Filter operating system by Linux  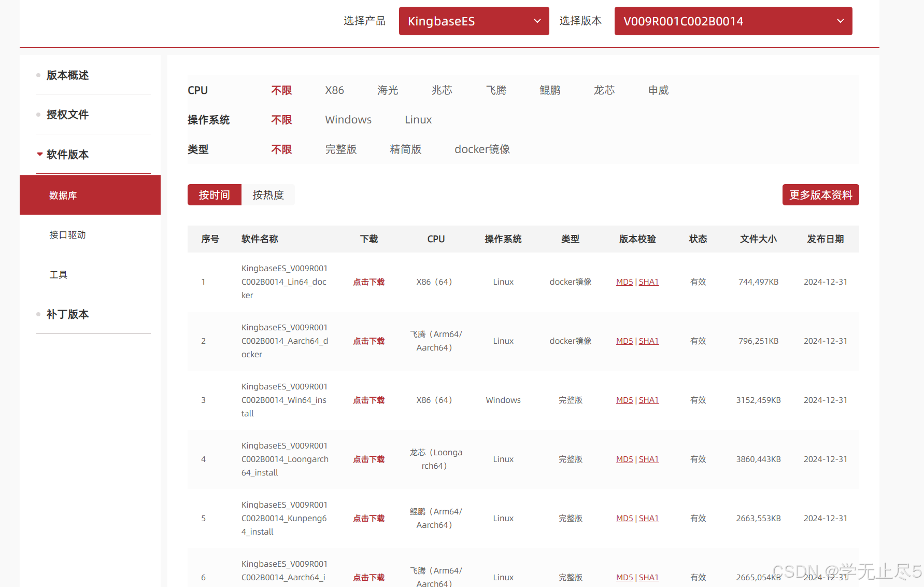pos(418,120)
